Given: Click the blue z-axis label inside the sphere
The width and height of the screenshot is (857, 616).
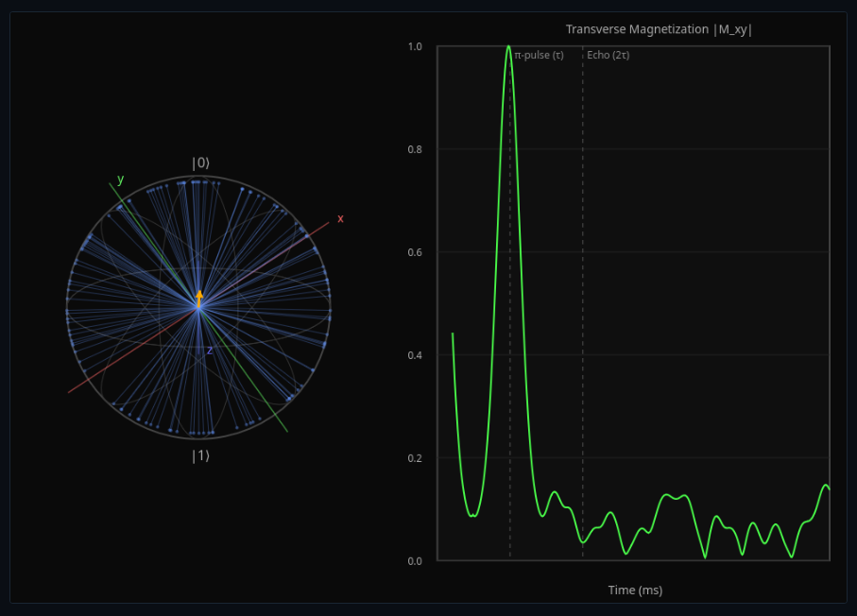Looking at the screenshot, I should [x=209, y=349].
